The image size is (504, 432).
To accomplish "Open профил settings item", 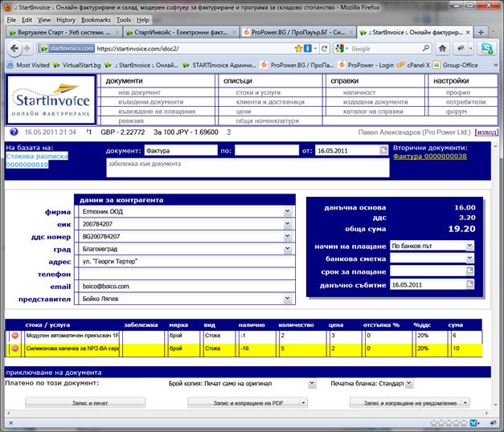I will 458,92.
